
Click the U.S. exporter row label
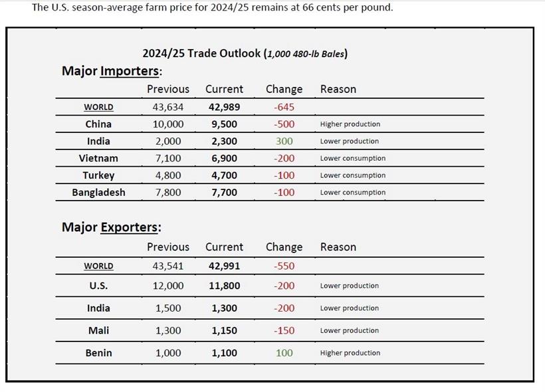point(98,286)
